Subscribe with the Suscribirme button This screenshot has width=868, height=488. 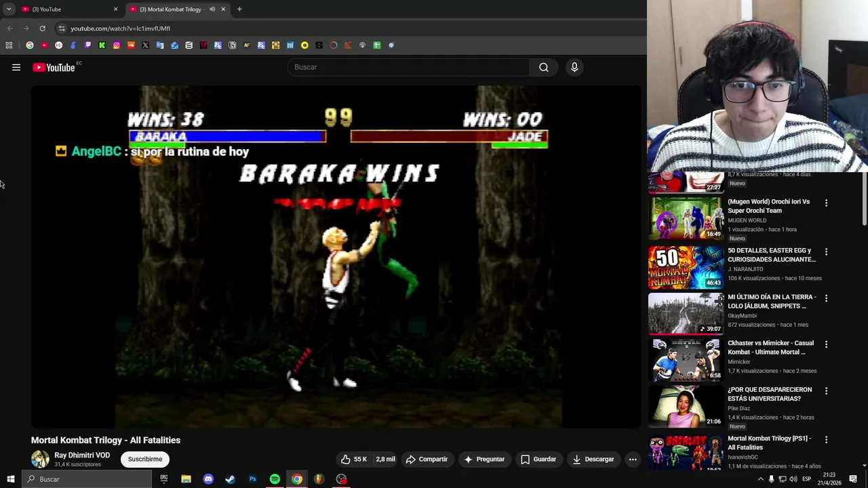pos(145,459)
